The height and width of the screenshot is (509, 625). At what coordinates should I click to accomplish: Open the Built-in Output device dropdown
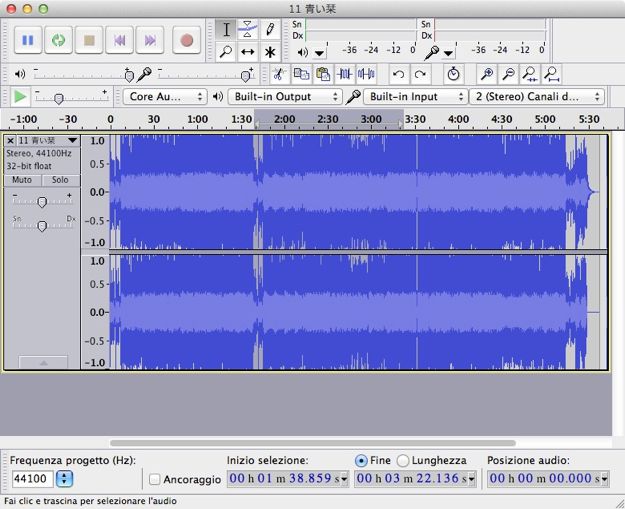285,96
